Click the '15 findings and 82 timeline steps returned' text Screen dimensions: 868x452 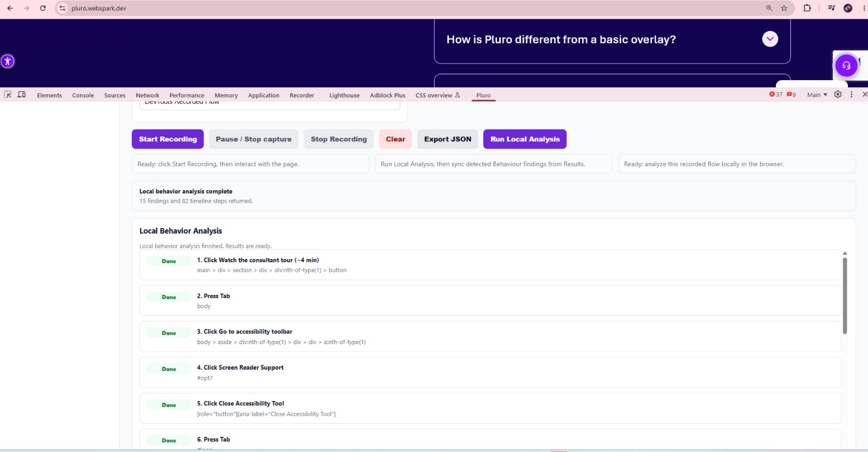click(196, 201)
